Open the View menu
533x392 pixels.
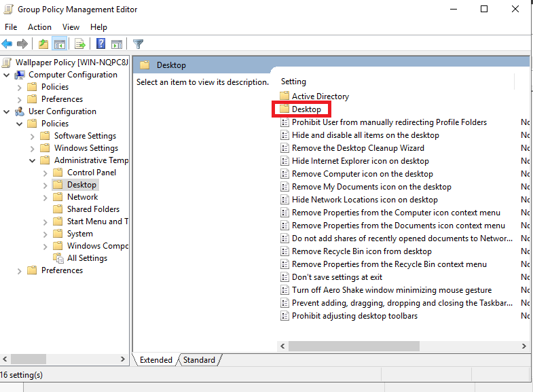tap(71, 27)
